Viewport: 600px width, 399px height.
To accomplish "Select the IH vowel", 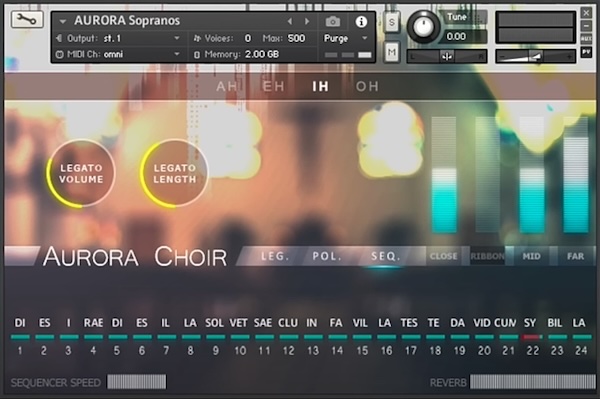I will [x=320, y=86].
